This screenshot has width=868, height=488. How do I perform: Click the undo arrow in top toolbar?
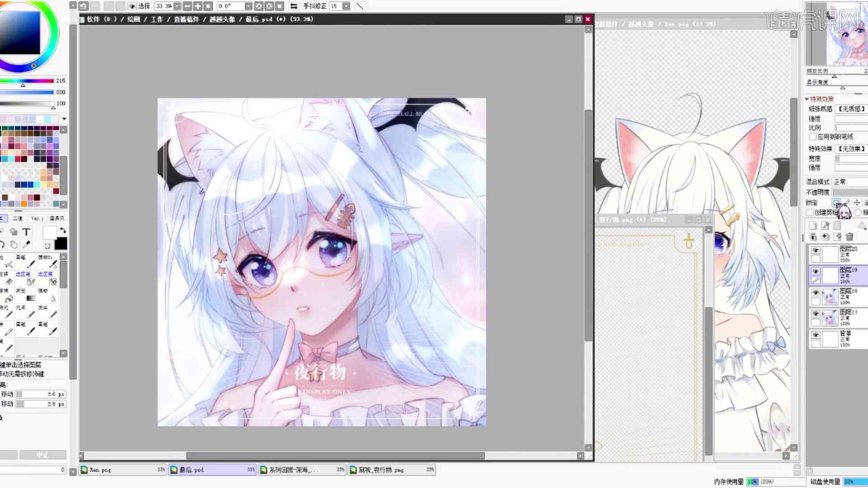84,6
